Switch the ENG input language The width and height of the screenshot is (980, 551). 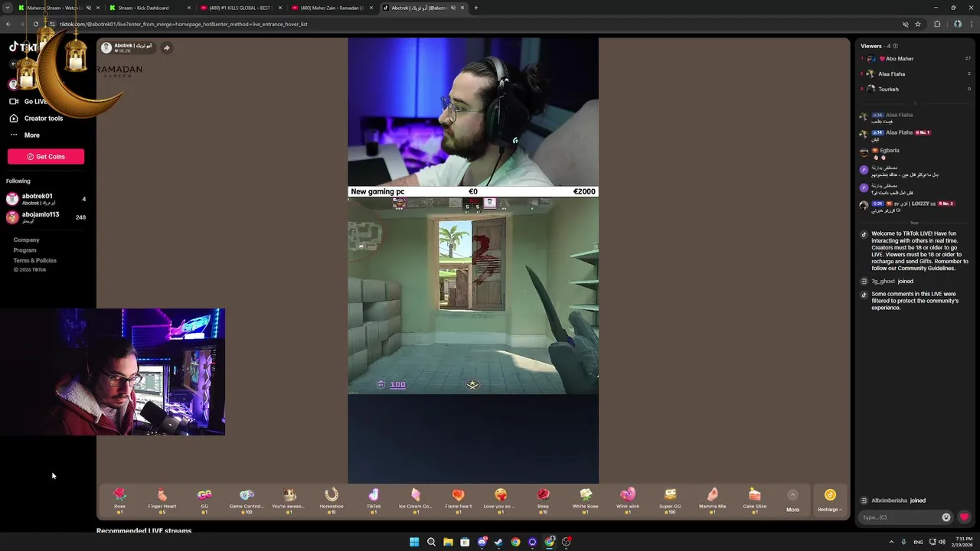pos(918,542)
